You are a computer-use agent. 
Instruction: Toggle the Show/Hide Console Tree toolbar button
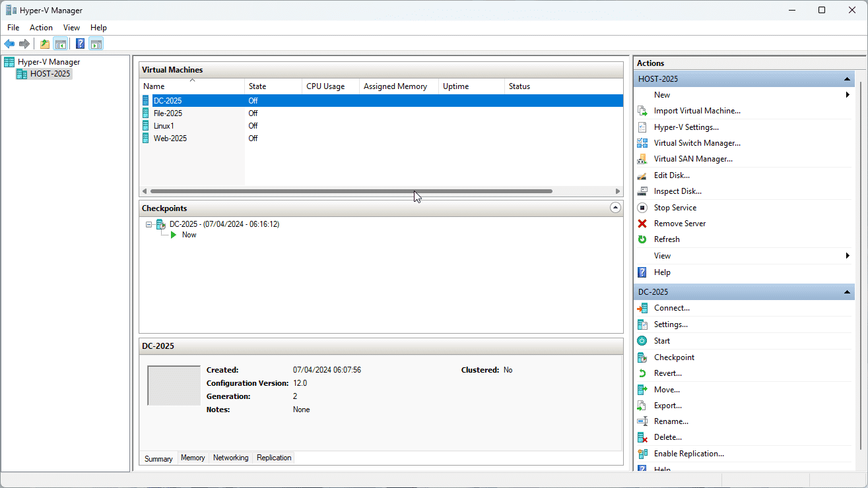tap(61, 44)
